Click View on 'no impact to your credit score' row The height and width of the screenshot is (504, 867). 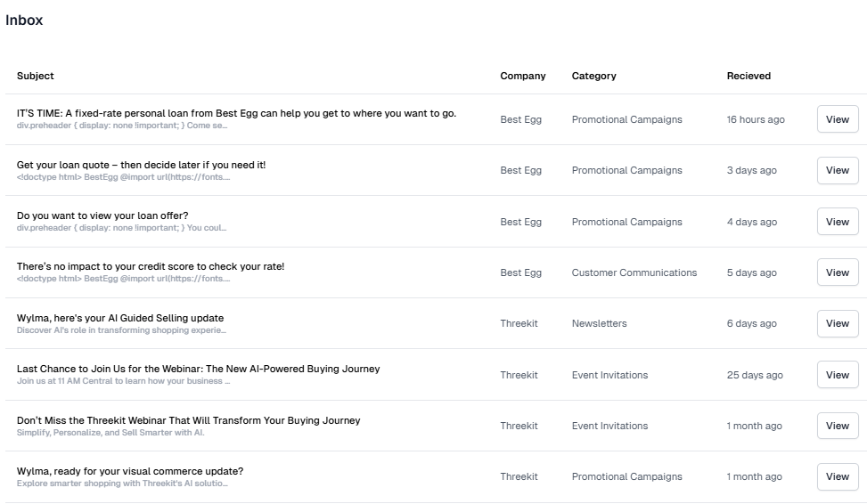tap(837, 272)
